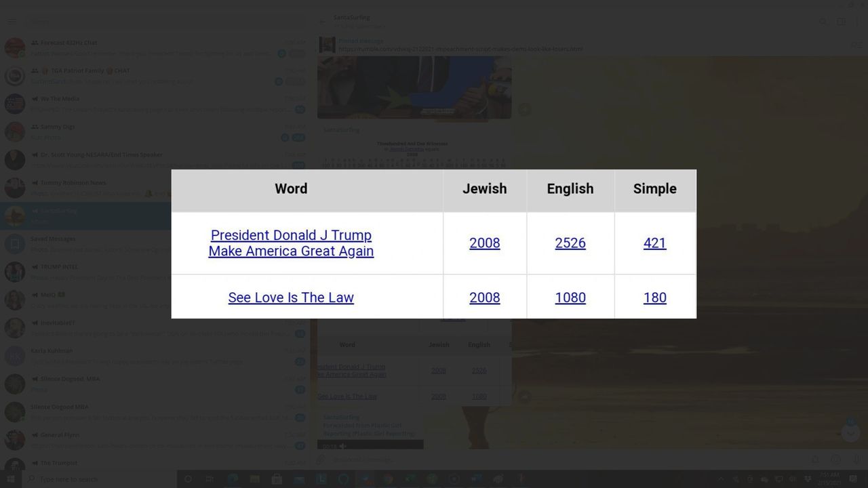Click the search icon in chat header
This screenshot has width=868, height=488.
click(x=823, y=22)
